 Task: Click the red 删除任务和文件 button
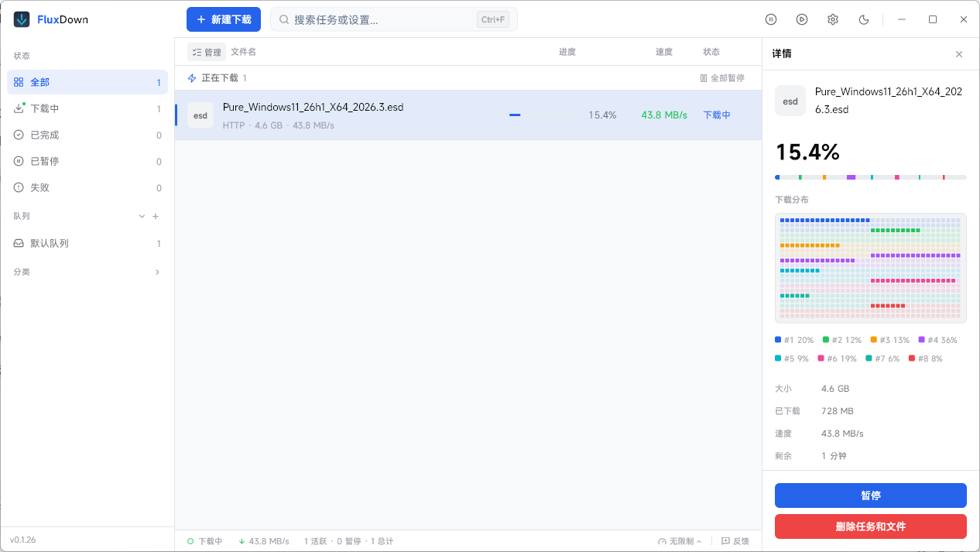870,526
